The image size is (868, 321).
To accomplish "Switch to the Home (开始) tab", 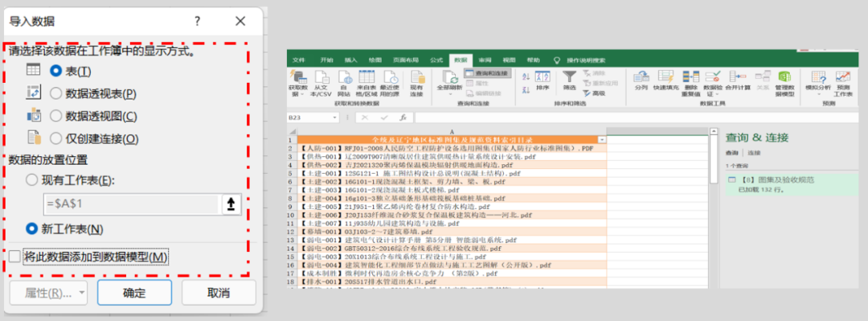I will coord(326,60).
